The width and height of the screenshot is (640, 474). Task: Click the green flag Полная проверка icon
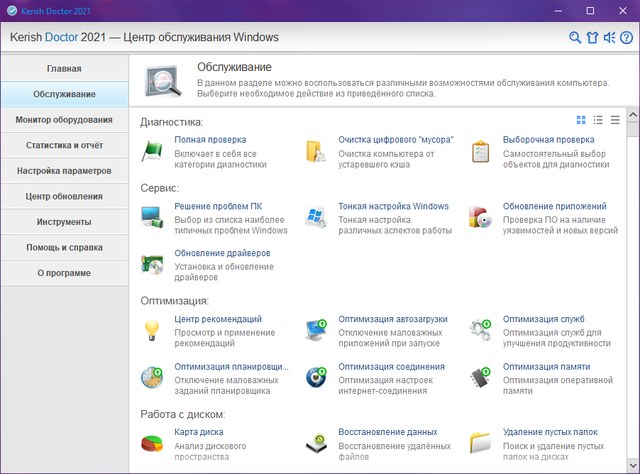pyautogui.click(x=152, y=151)
